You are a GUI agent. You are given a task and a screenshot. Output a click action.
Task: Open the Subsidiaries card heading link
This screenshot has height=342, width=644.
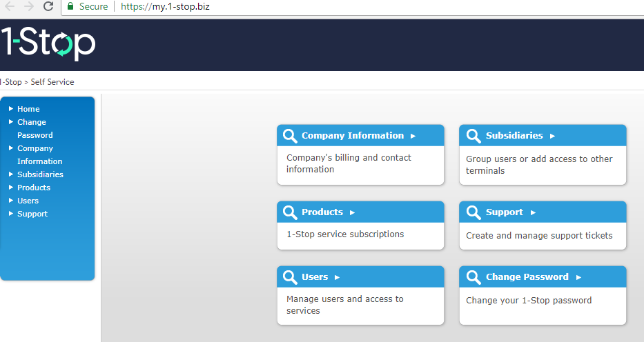click(514, 136)
